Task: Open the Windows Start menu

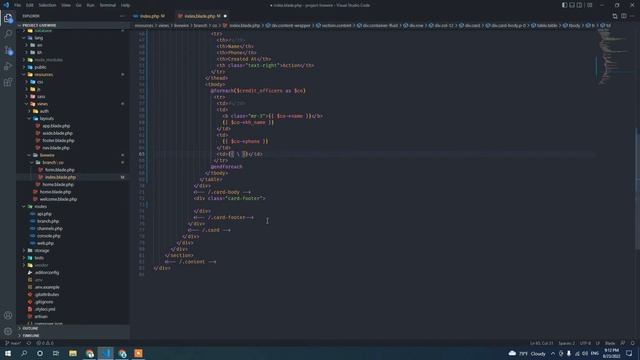Action: click(x=8, y=353)
